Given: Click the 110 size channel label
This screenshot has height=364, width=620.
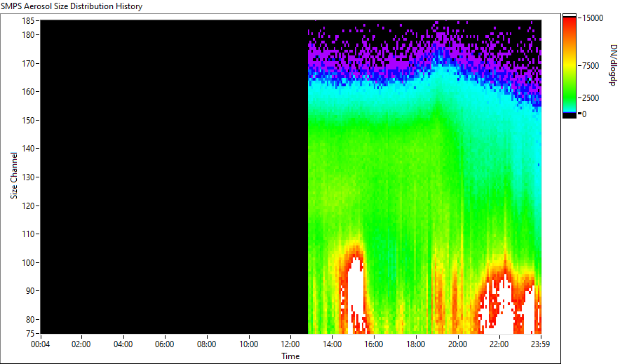Looking at the screenshot, I should pos(27,234).
